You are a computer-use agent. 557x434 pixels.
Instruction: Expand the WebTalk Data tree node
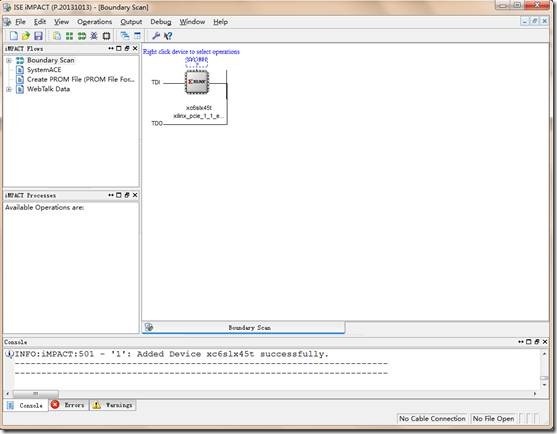coord(9,89)
